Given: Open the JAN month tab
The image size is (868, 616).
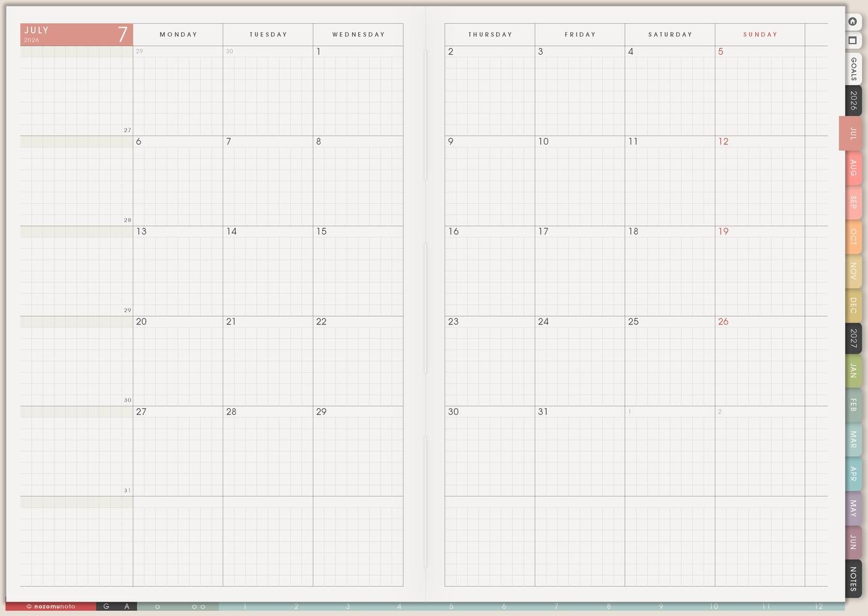Looking at the screenshot, I should [854, 371].
